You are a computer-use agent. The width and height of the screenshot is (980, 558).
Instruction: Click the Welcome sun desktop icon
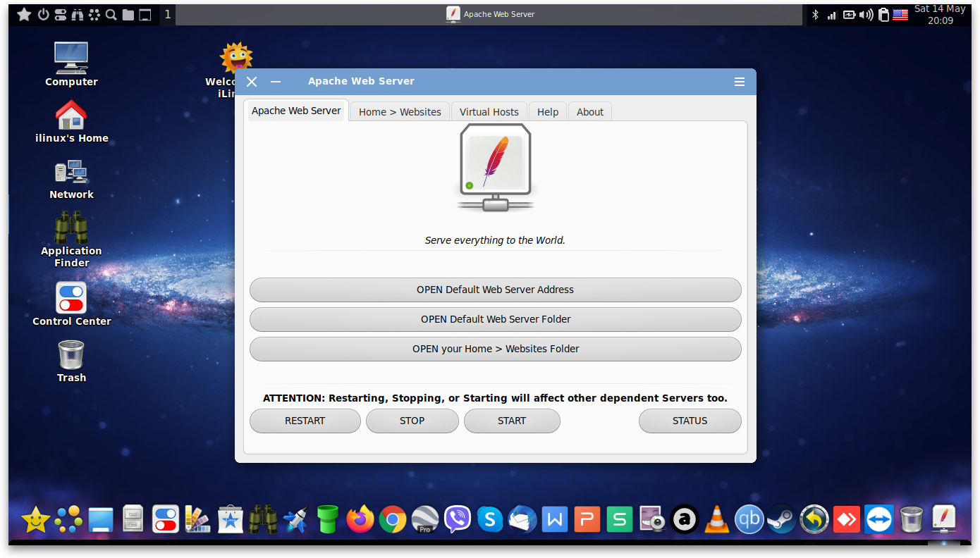pyautogui.click(x=235, y=58)
